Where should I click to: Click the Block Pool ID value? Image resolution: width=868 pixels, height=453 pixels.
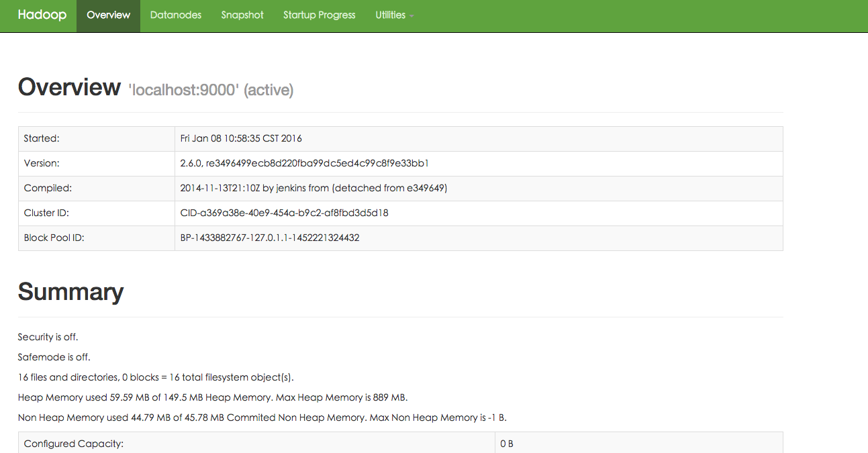tap(270, 238)
